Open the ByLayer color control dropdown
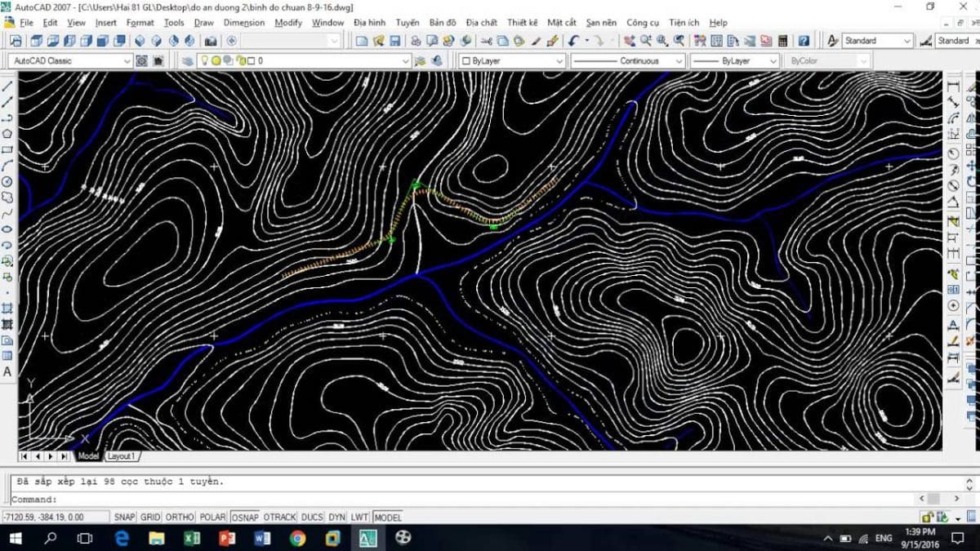Screen dimensions: 980x551 (x=559, y=61)
